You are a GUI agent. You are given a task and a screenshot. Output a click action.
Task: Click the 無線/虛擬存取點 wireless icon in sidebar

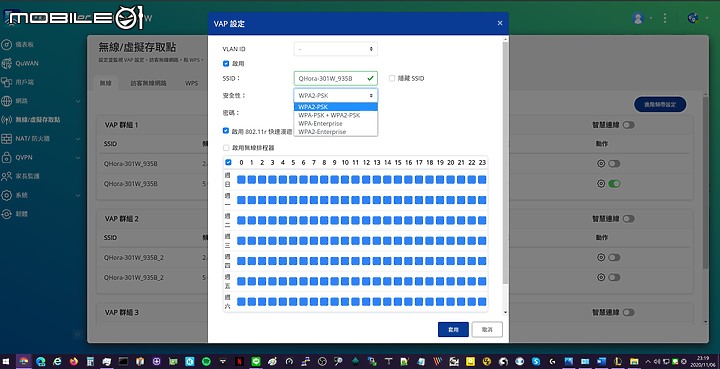coord(6,120)
